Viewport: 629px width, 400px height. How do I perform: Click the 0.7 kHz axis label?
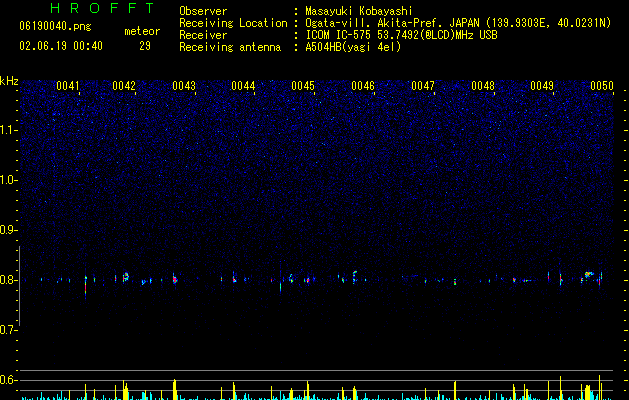[x=9, y=330]
